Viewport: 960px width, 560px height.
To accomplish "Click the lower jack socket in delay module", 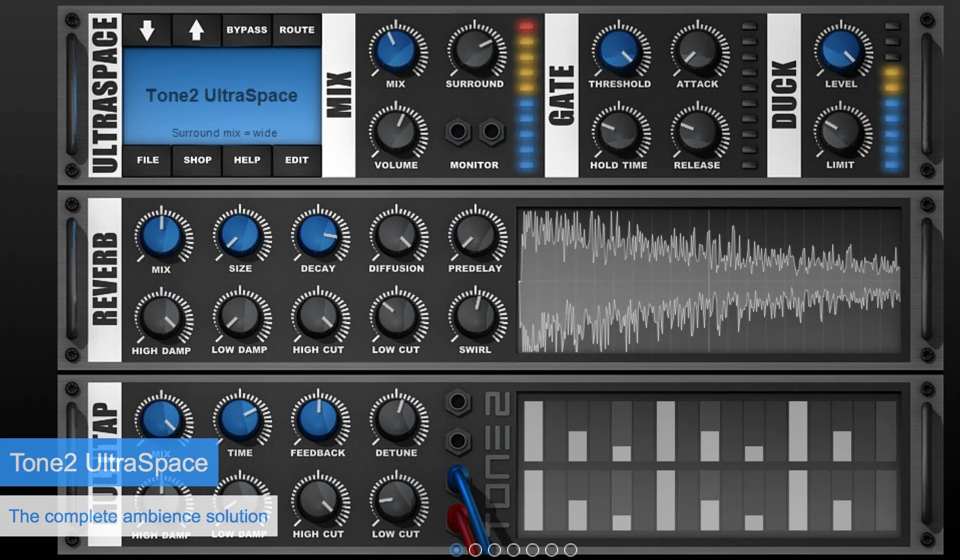I will tap(458, 441).
